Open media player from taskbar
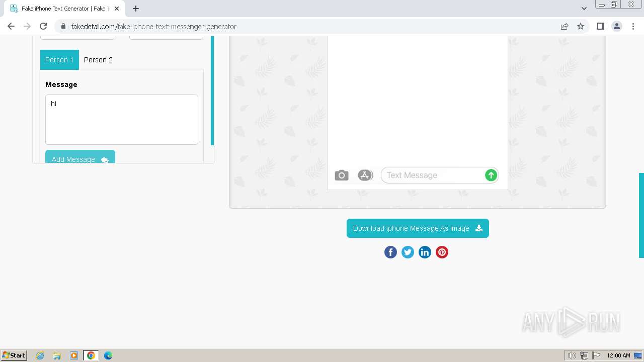 point(74,355)
